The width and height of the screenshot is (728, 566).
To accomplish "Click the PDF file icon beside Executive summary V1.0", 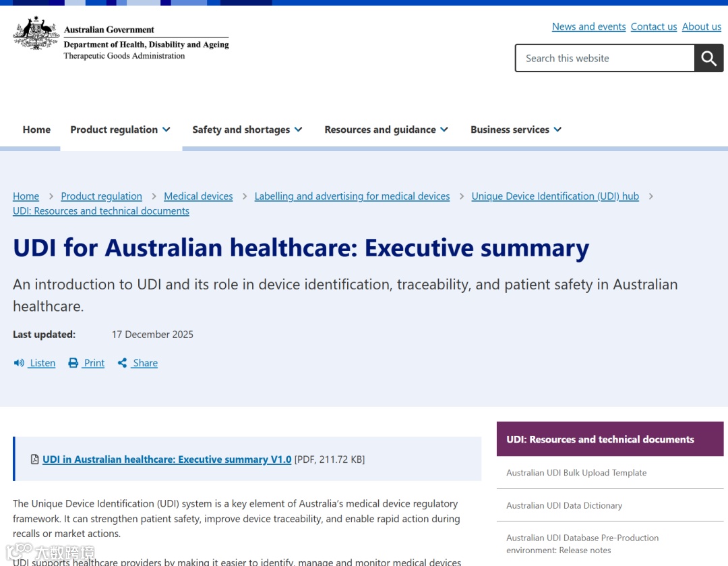I will tap(35, 459).
